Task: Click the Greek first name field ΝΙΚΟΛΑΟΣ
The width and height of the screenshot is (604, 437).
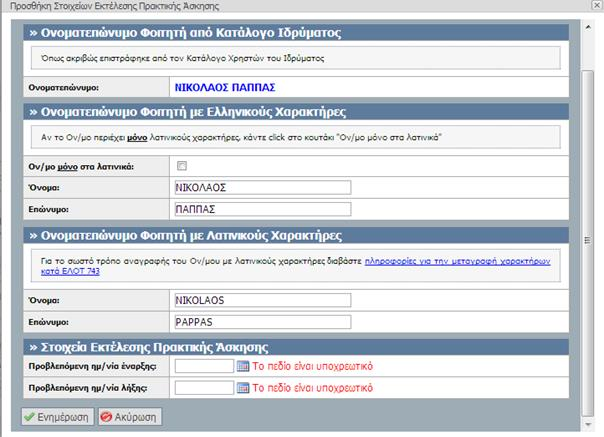Action: coord(263,188)
